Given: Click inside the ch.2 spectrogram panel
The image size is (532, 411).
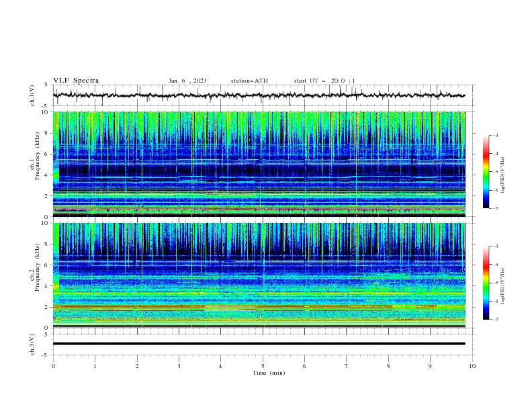Looking at the screenshot, I should [259, 275].
